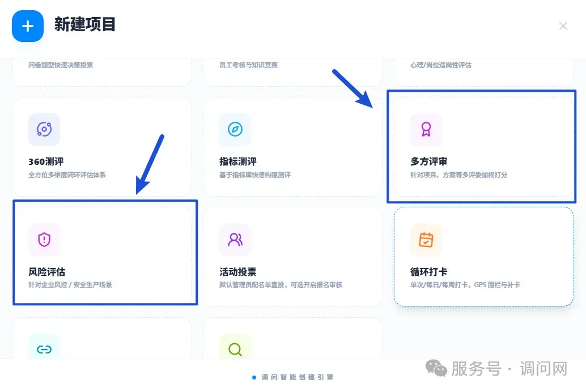Click 问卷题型快速决策投票 description
The image size is (586, 392).
(61, 65)
